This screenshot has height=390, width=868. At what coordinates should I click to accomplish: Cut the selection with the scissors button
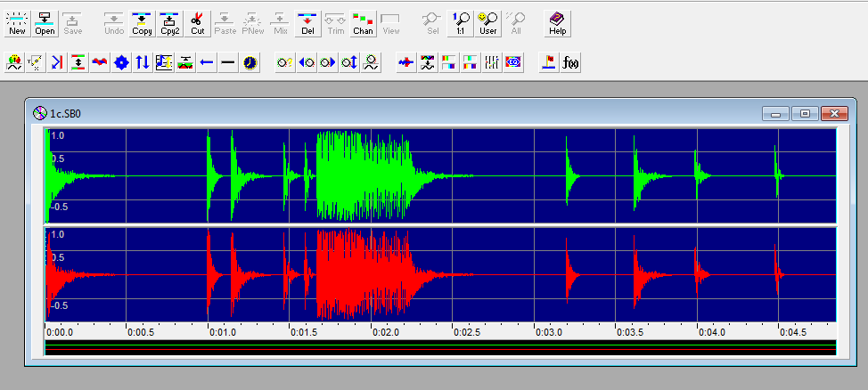pos(198,24)
